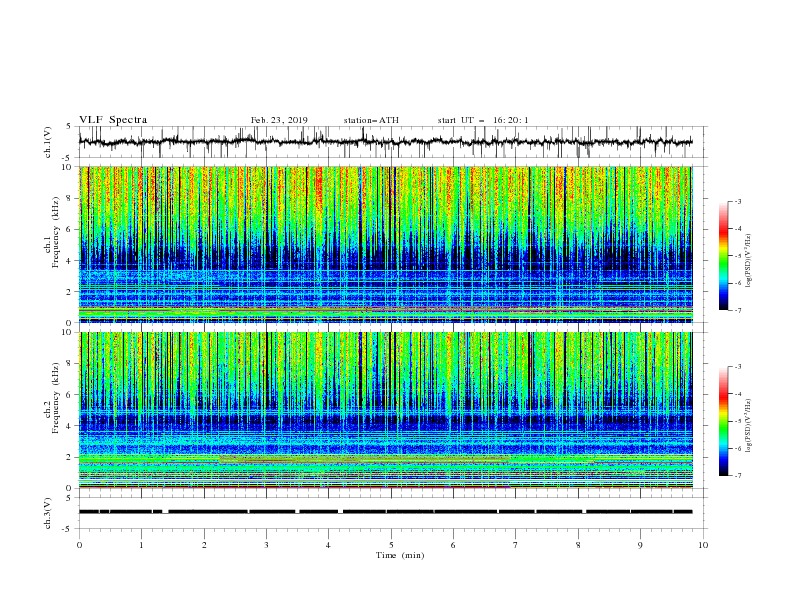Click the 'Time (min)' axis label

tap(400, 555)
